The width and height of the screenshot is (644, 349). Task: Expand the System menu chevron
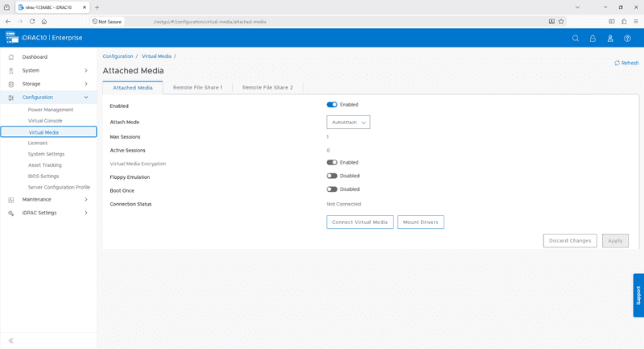point(86,71)
